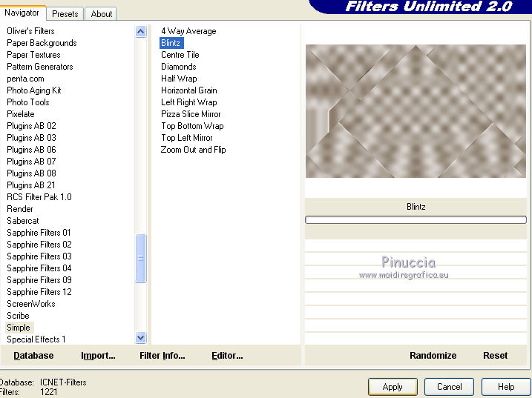Choose the Zoom Out and Flip filter
Image resolution: width=532 pixels, height=398 pixels.
coord(193,150)
